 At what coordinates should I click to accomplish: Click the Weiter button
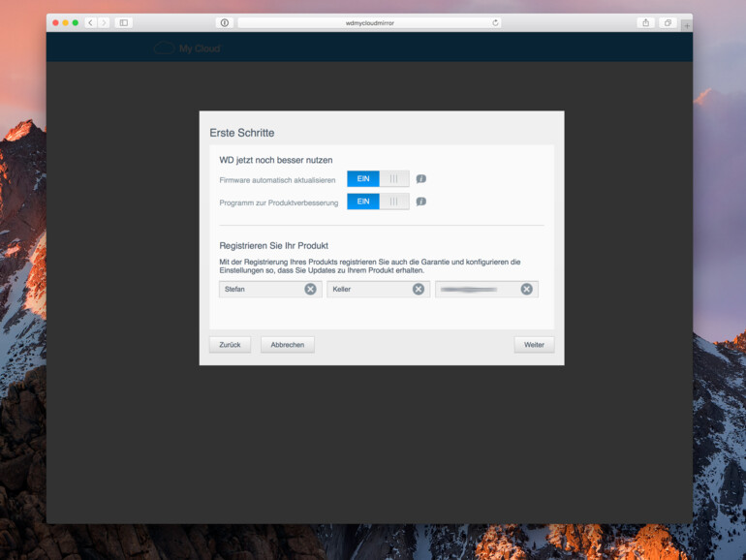tap(534, 345)
